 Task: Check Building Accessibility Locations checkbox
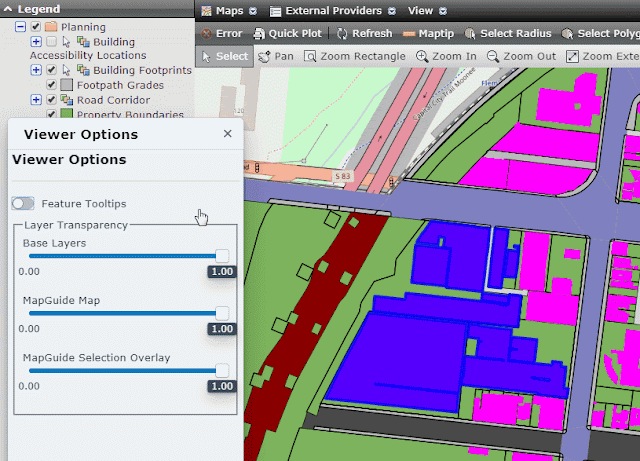point(51,41)
